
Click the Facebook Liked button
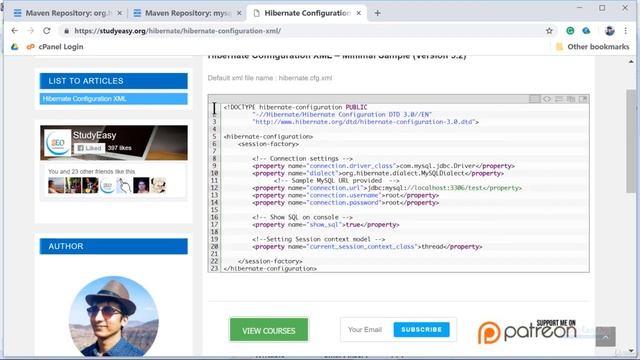[89, 148]
